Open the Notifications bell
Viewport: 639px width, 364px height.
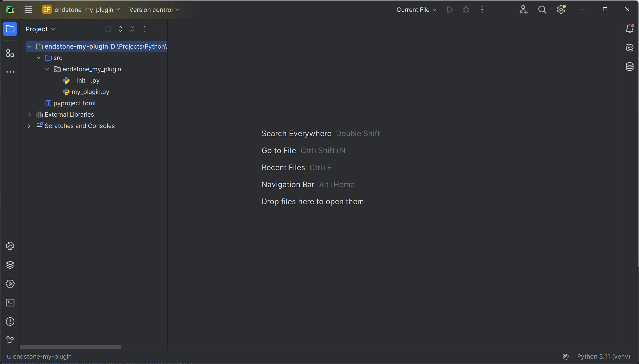[x=630, y=29]
